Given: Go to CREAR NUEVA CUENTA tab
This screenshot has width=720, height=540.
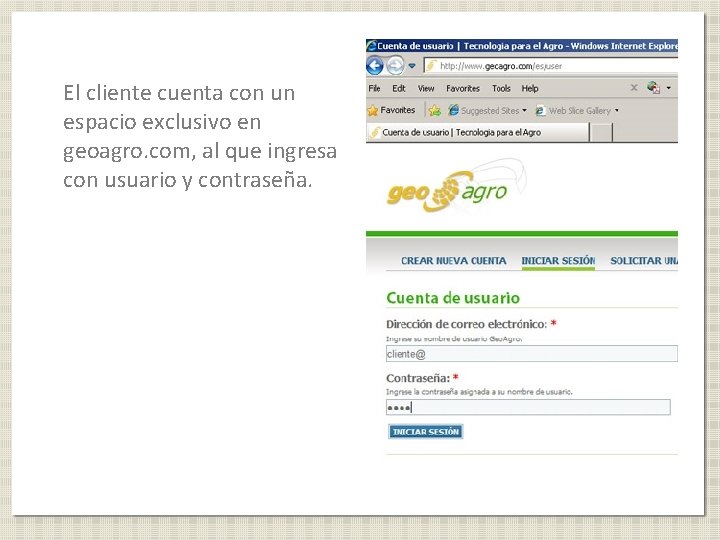Looking at the screenshot, I should [454, 261].
